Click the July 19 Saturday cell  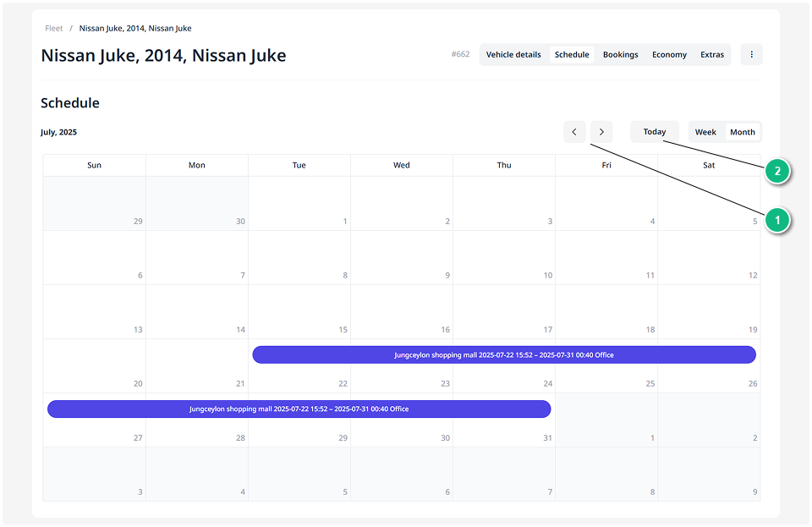click(x=709, y=311)
